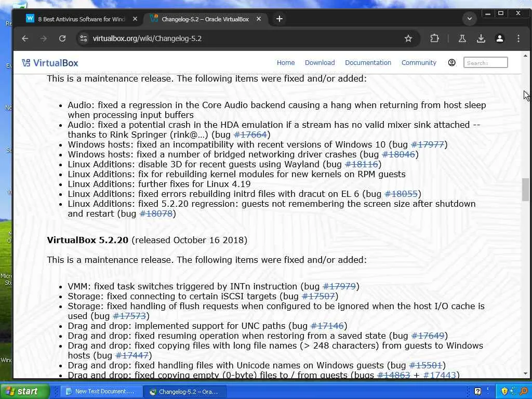Image resolution: width=532 pixels, height=399 pixels.
Task: Open a new tab with plus button
Action: coord(279,19)
